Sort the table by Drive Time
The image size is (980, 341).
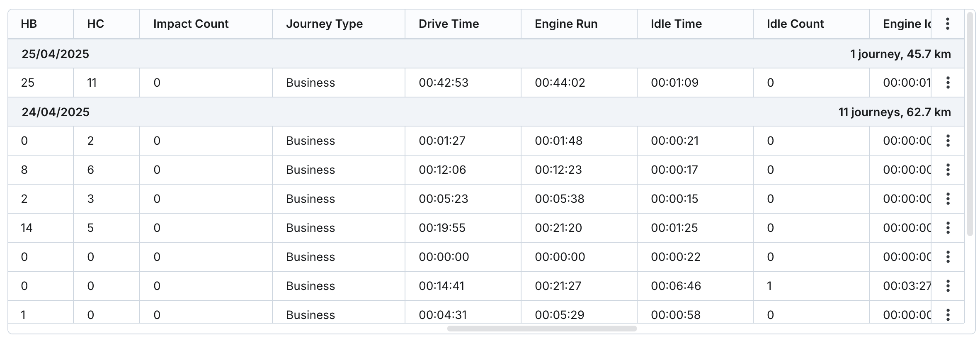point(449,24)
